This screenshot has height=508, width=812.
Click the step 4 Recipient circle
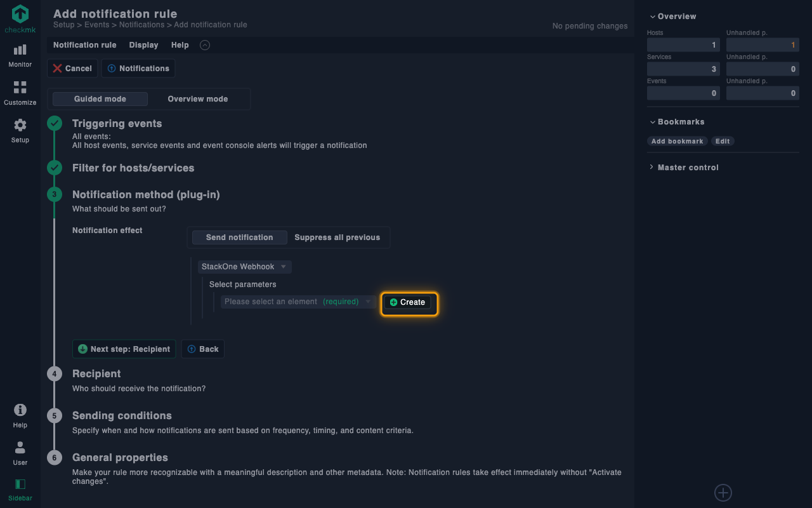[55, 373]
